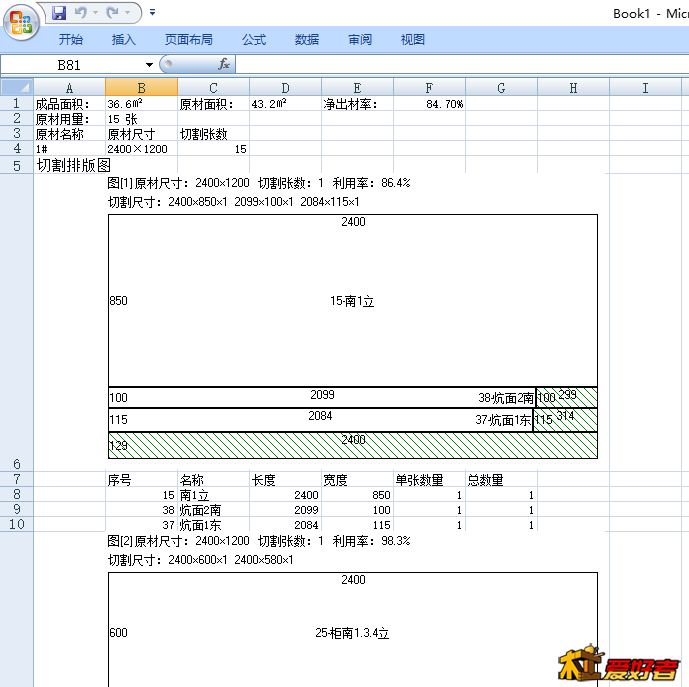Open the 公式 ribbon tab
This screenshot has height=687, width=689.
coord(254,40)
